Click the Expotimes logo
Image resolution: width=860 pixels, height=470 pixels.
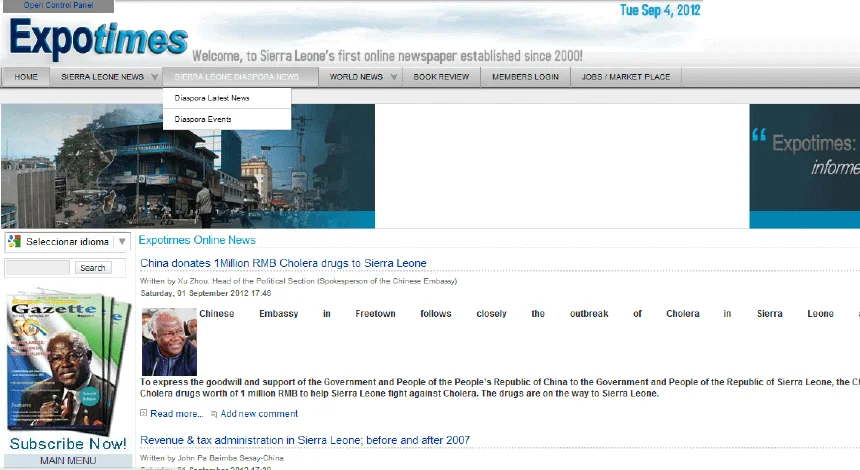click(99, 38)
